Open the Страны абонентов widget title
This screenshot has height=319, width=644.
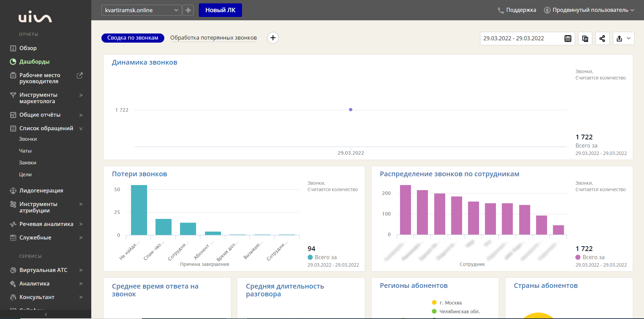coord(546,286)
